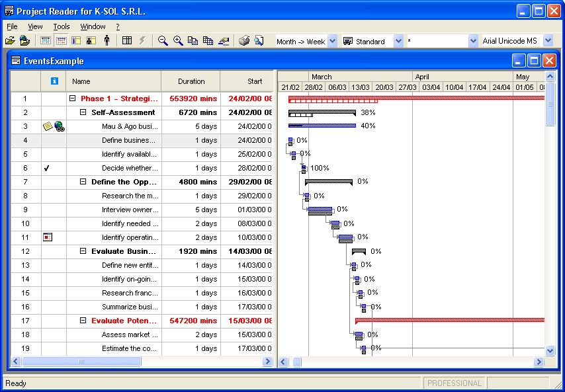Toggle the Gantt chart view button
Screen dimensions: 565x392
(46, 41)
